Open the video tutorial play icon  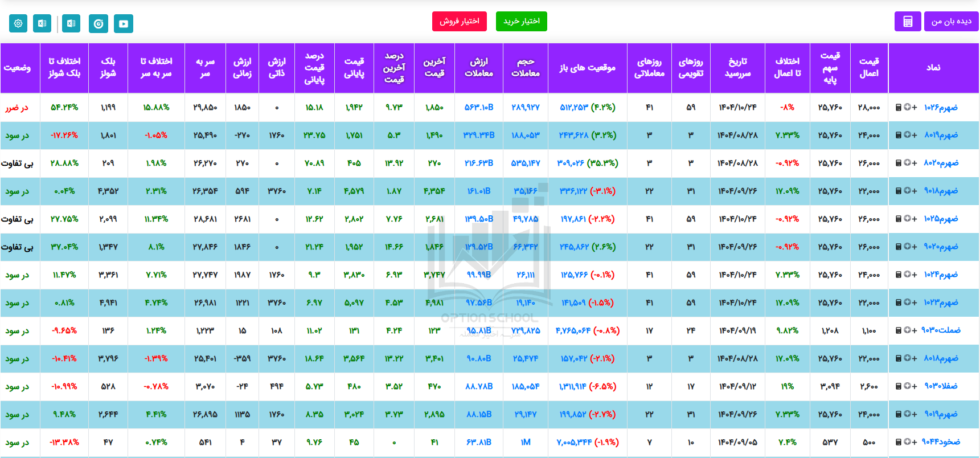click(124, 23)
